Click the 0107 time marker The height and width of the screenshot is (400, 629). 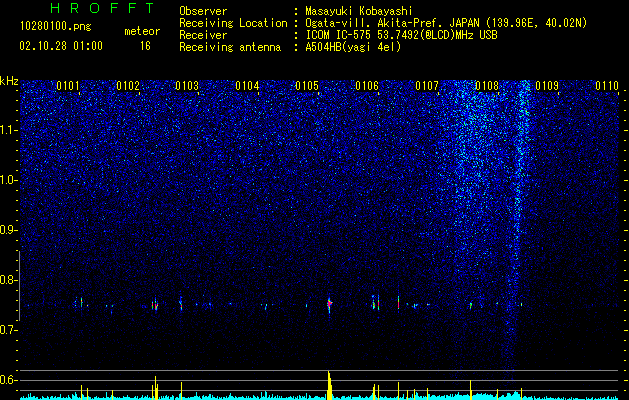(x=427, y=86)
